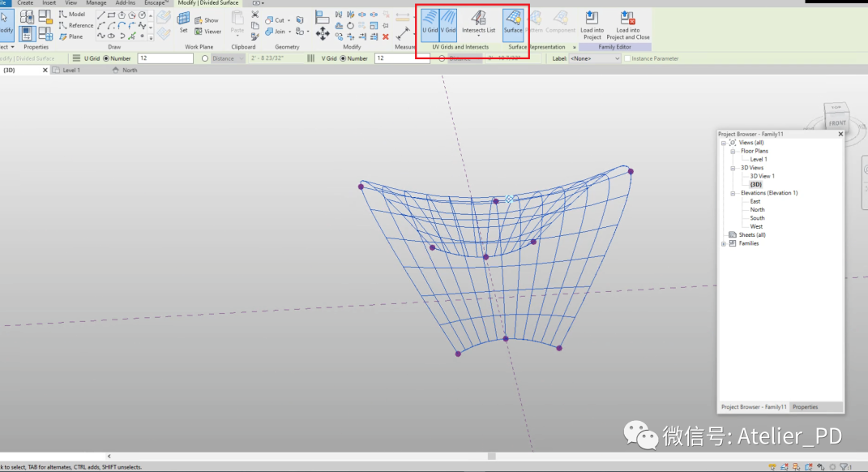Screen dimensions: 868x472
Task: Click the horizontal scrollbar thumb
Action: (492, 456)
